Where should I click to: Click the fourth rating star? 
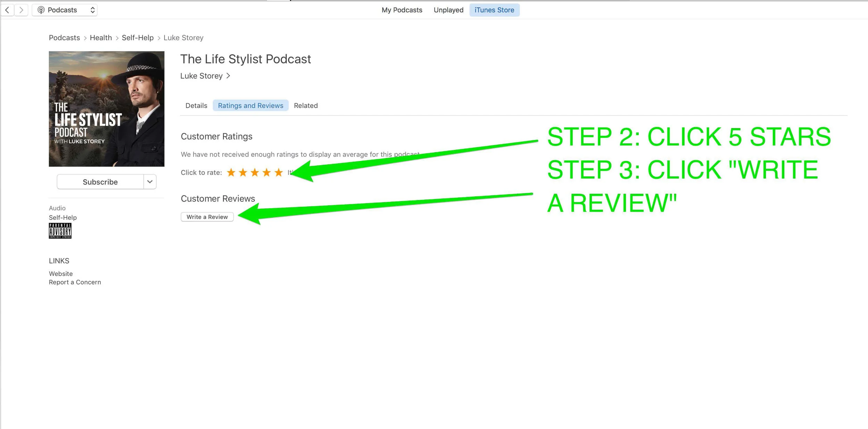tap(267, 172)
